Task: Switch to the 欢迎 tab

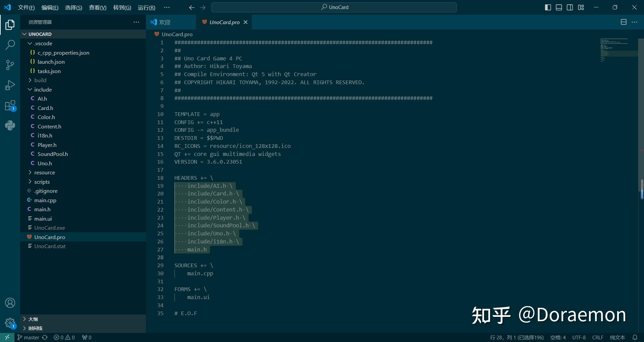Action: (164, 22)
